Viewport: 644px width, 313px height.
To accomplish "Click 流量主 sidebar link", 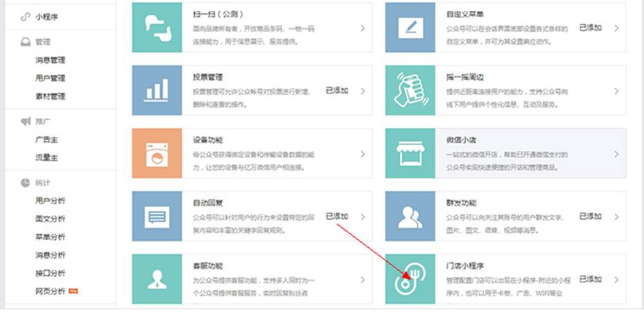I will (x=46, y=157).
